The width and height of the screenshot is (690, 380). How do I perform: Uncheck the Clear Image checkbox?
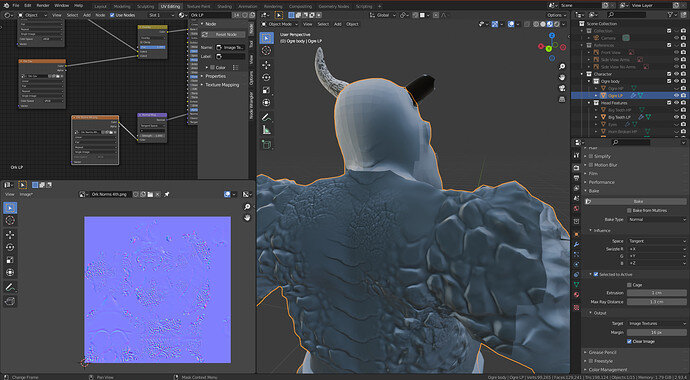(x=629, y=341)
